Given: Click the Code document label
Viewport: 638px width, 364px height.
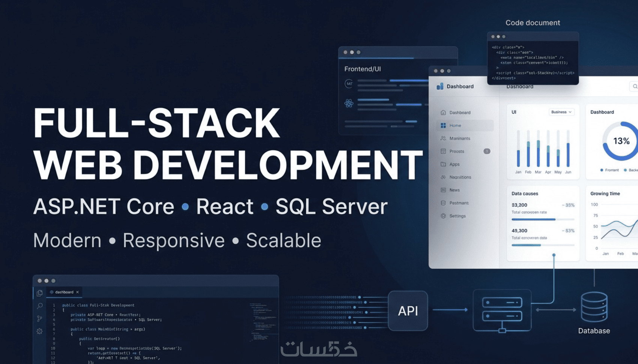Looking at the screenshot, I should click(533, 23).
